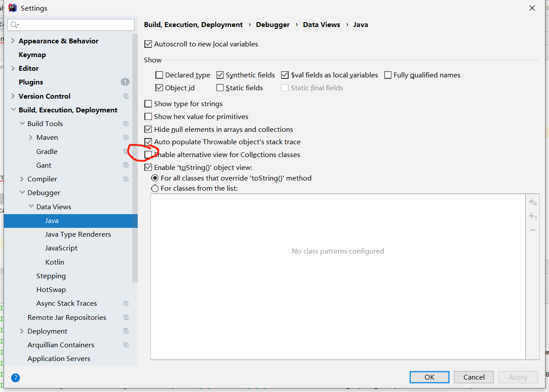Toggle Auto populate Throwable object's stack trace
This screenshot has height=392, width=549.
pyautogui.click(x=148, y=142)
